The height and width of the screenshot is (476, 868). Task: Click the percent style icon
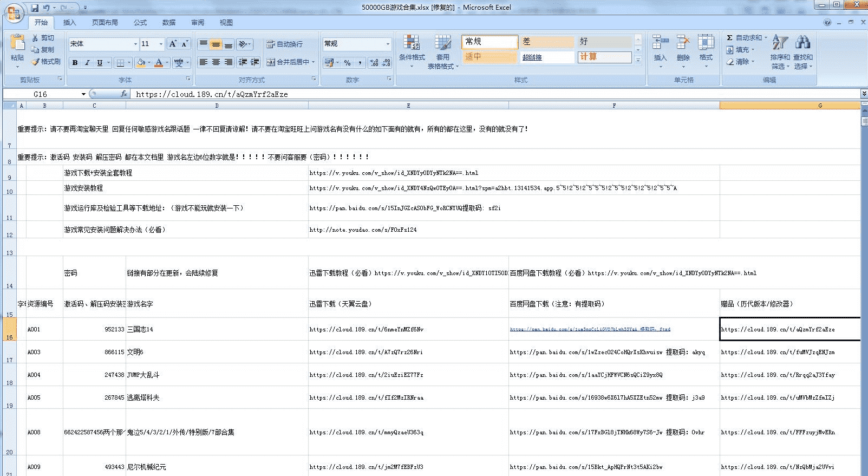click(347, 63)
